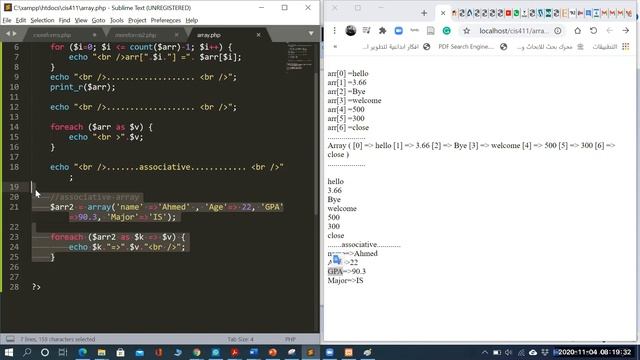640x360 pixels.
Task: Expand the bookmarks overflow chevron
Action: (x=335, y=47)
